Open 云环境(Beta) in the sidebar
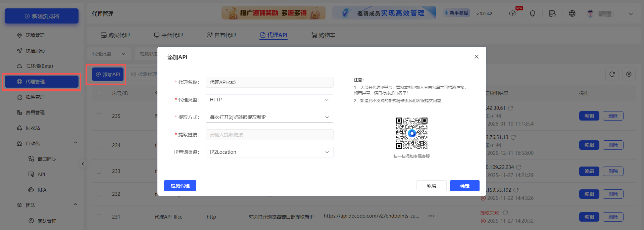This screenshot has width=644, height=230. click(x=39, y=66)
